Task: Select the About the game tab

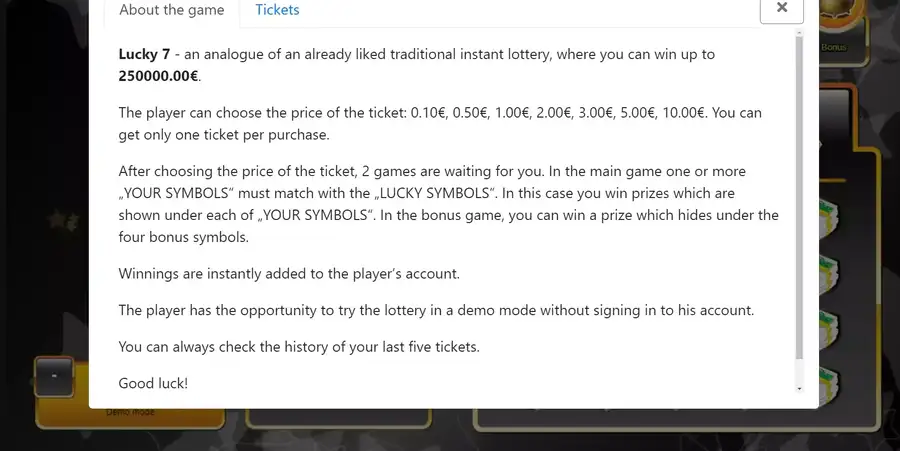Action: point(172,10)
